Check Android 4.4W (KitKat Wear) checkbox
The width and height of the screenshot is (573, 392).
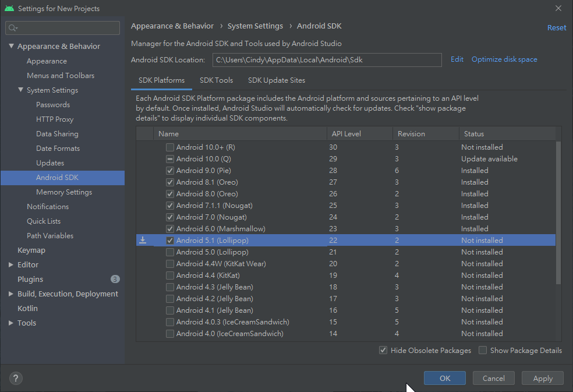pyautogui.click(x=170, y=264)
